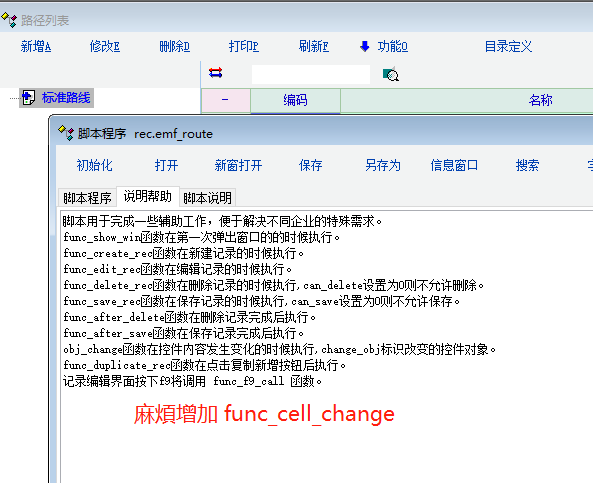Switch to the 脚本程序 tab
Screen dimensions: 593x483
pyautogui.click(x=87, y=198)
